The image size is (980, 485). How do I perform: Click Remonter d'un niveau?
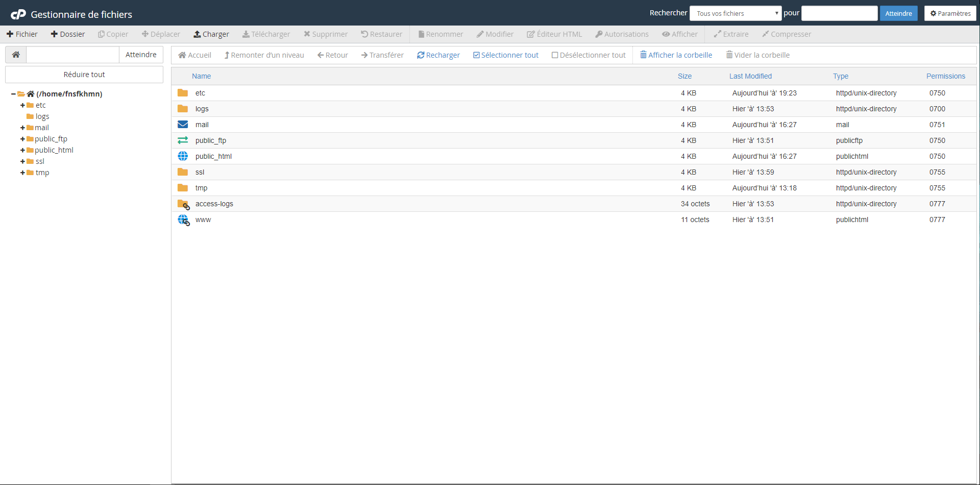click(264, 55)
